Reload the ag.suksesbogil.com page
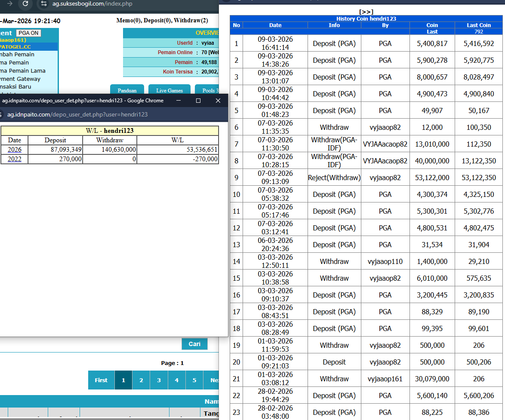Viewport: 505px width, 420px height. point(25,3)
